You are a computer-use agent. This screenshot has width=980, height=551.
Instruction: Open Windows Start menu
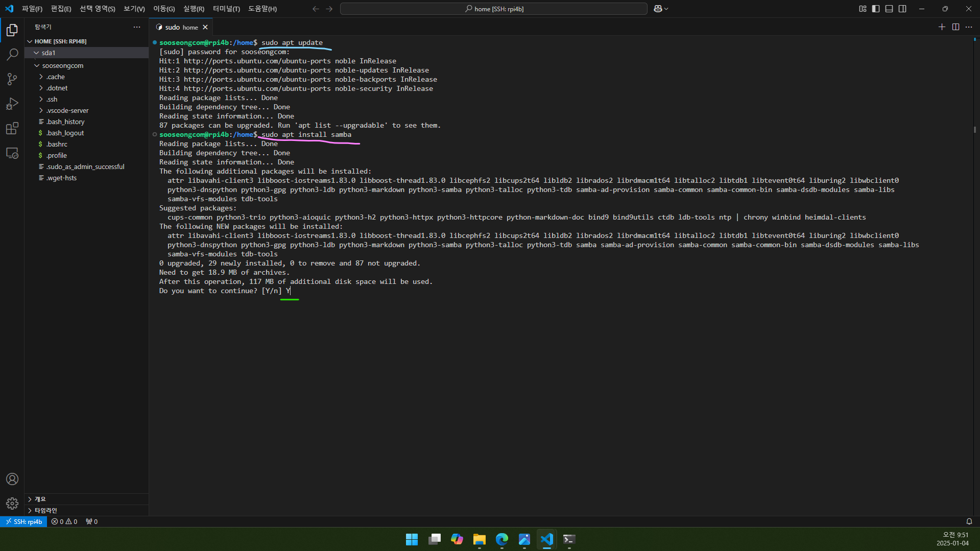[x=412, y=539]
